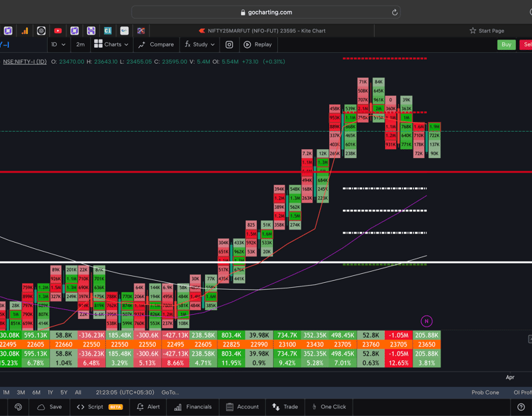Click the Instagram snapshot icon

pyautogui.click(x=229, y=44)
